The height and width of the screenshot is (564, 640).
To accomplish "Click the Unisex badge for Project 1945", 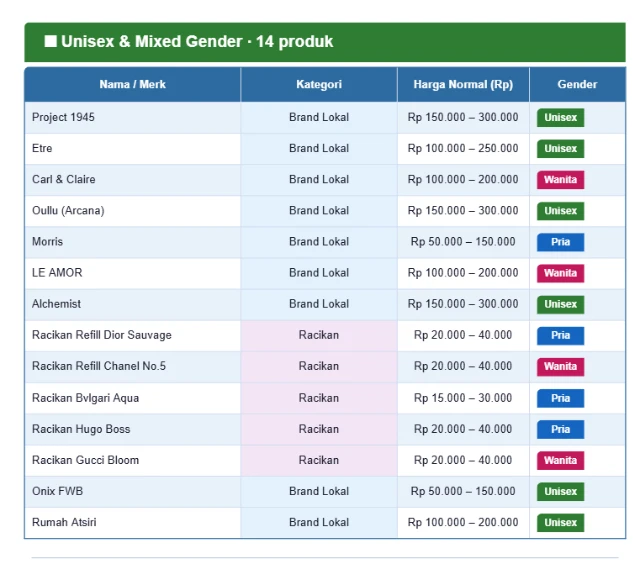I will [x=560, y=118].
